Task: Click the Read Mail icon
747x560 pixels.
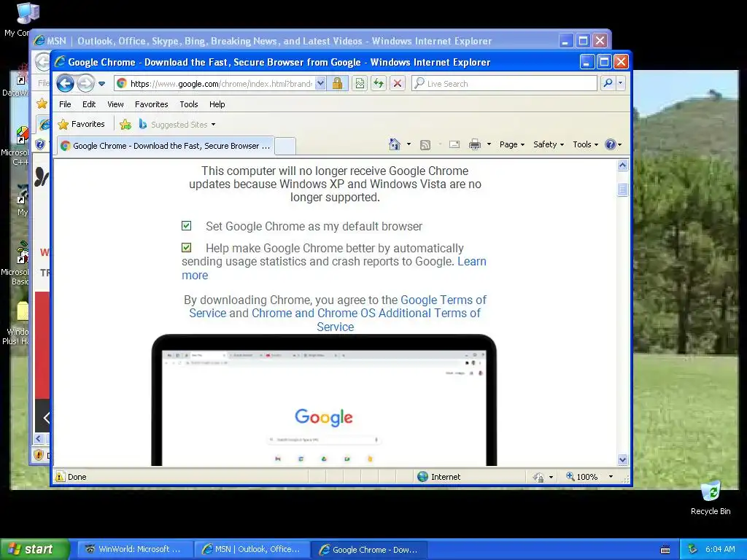Action: tap(454, 144)
